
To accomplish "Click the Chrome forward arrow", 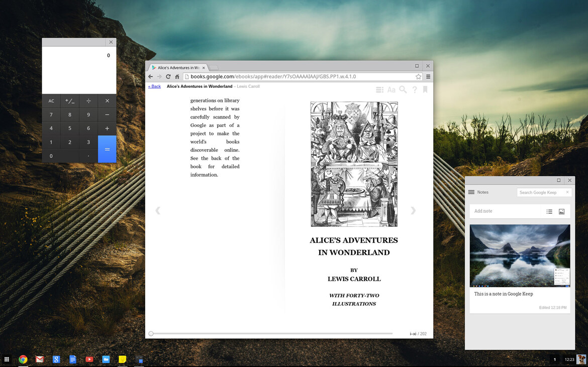I will [159, 76].
